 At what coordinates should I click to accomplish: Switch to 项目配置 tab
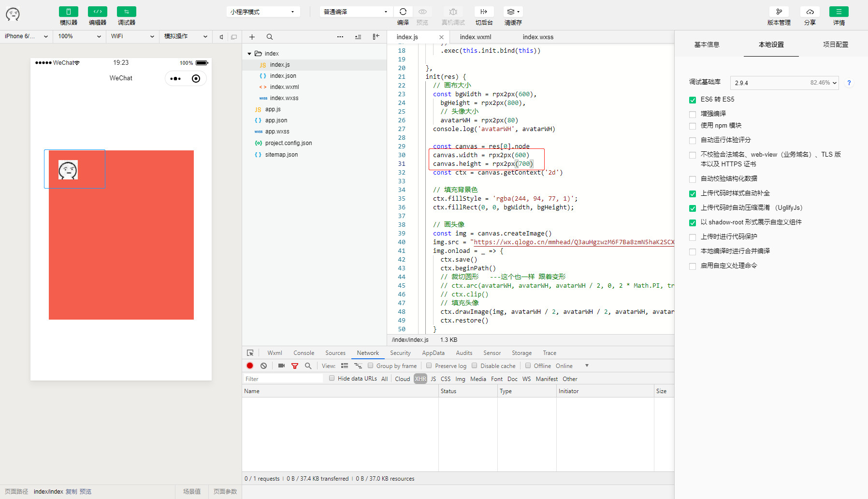[x=836, y=44]
